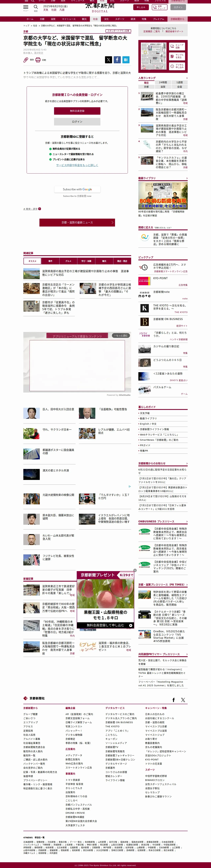
Task: Click the peach present ad banner
Action: click(x=106, y=600)
